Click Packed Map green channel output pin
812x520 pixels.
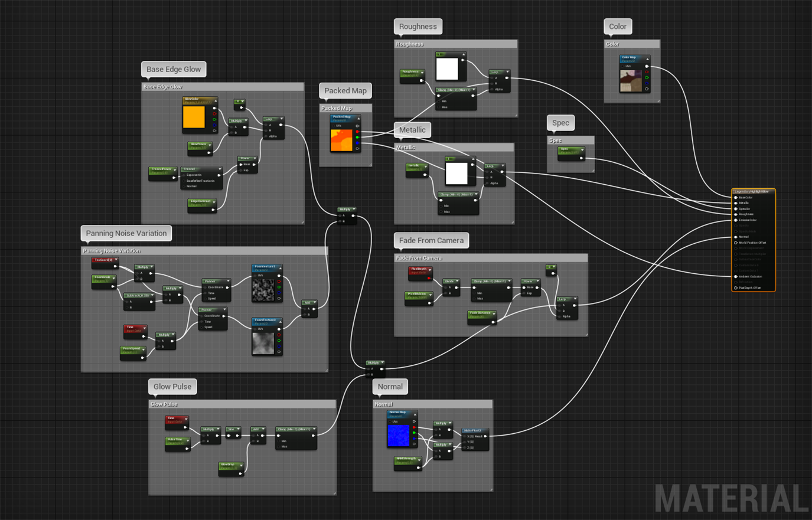point(357,138)
